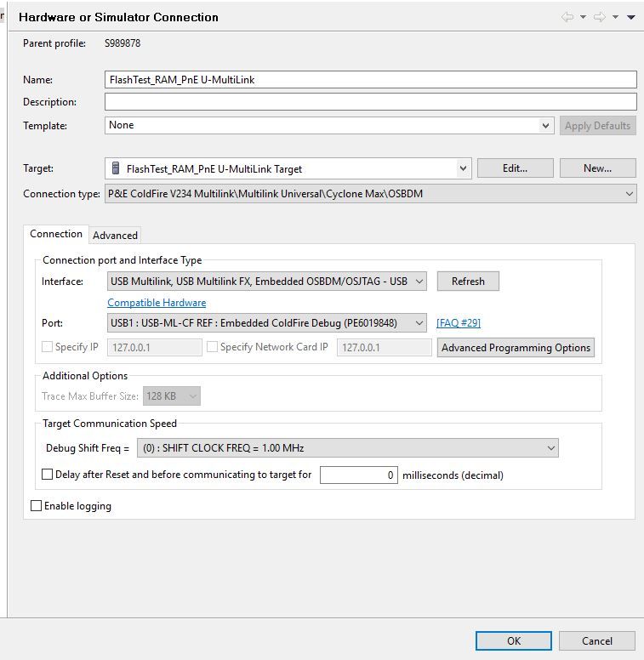Open the Interface selection dropdown

(419, 282)
